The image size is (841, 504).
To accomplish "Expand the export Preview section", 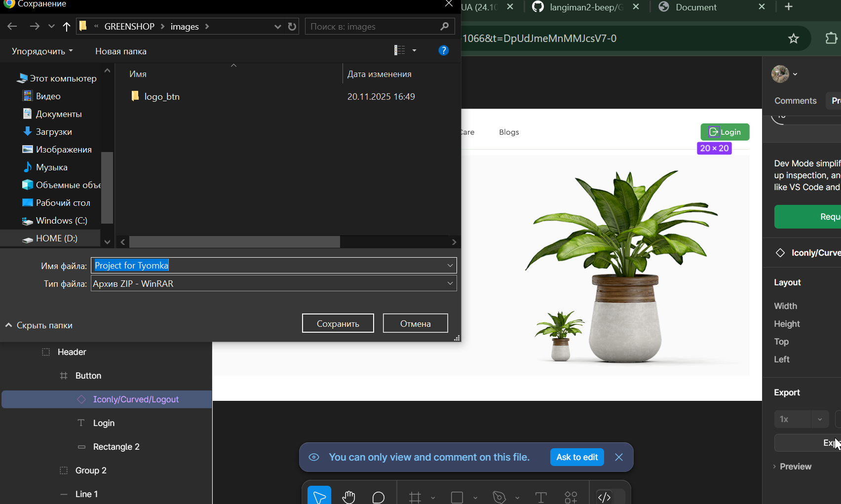I will [792, 466].
